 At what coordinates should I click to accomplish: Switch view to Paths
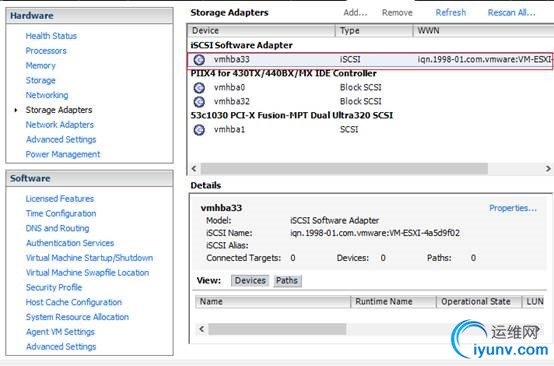click(287, 281)
